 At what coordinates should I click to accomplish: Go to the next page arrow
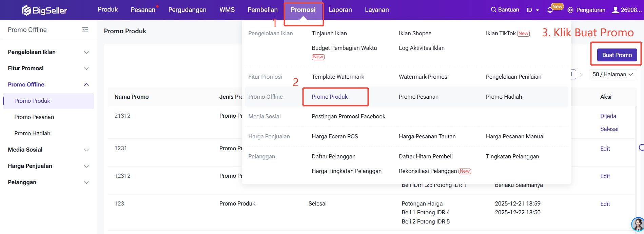pos(581,75)
